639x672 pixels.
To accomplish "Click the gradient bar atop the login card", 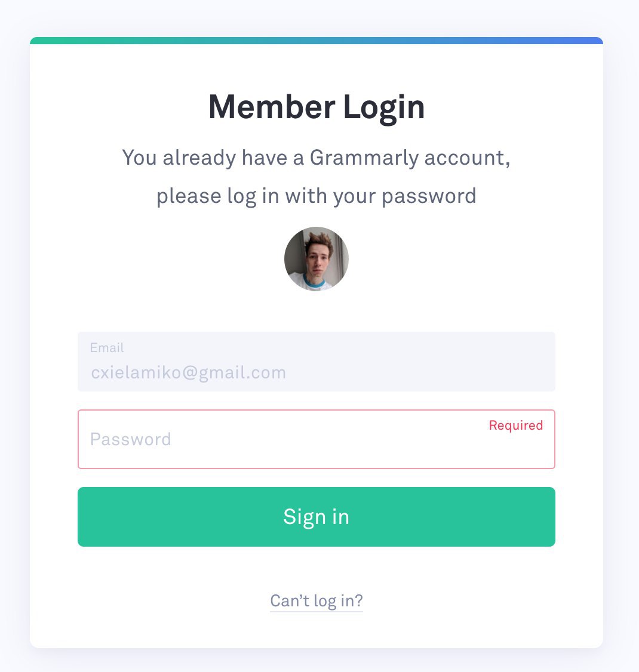I will click(x=317, y=41).
